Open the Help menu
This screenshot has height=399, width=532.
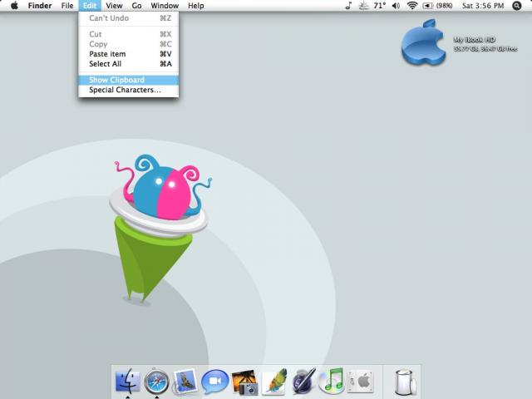coord(196,6)
